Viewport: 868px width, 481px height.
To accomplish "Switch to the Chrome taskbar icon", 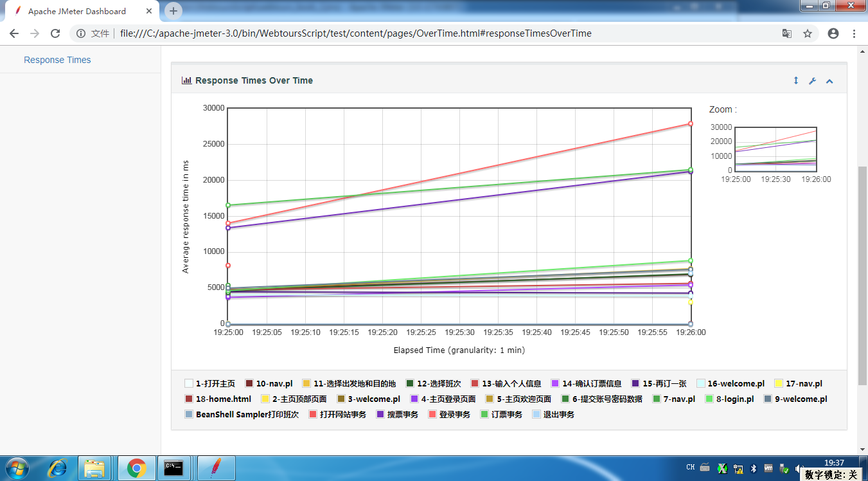I will pos(136,468).
